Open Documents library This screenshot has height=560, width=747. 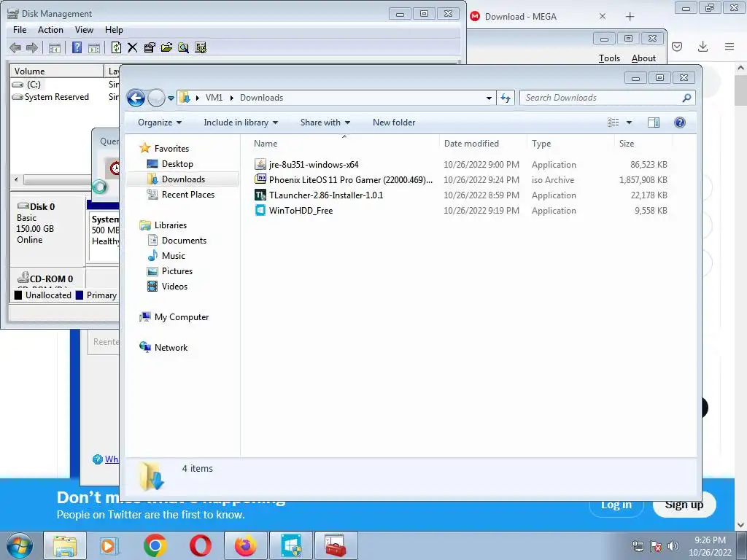pos(184,241)
